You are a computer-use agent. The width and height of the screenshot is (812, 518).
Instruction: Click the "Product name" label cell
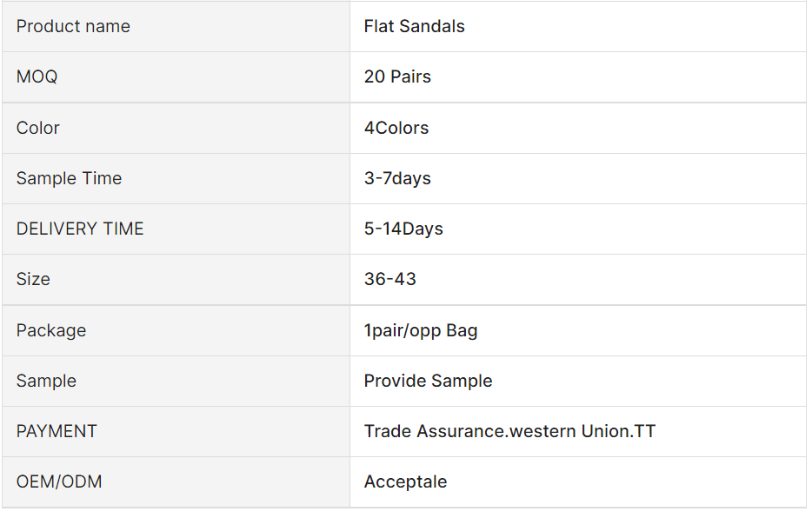73,26
